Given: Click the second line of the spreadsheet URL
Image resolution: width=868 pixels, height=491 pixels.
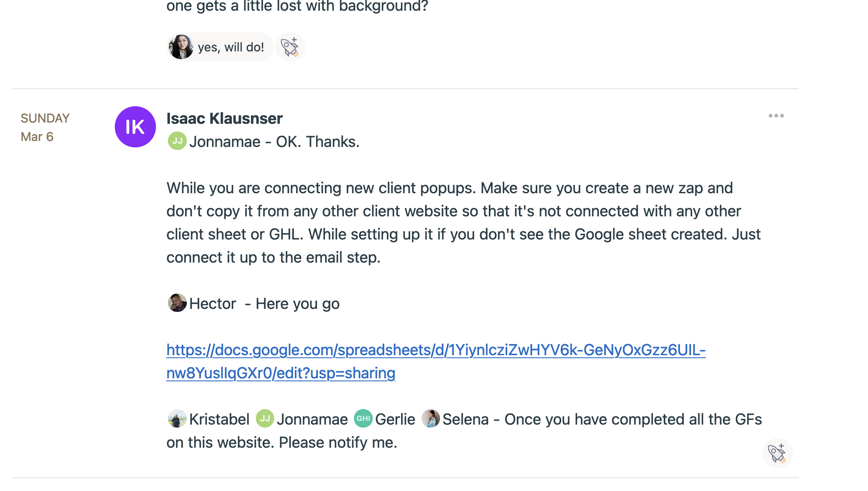Looking at the screenshot, I should 281,373.
